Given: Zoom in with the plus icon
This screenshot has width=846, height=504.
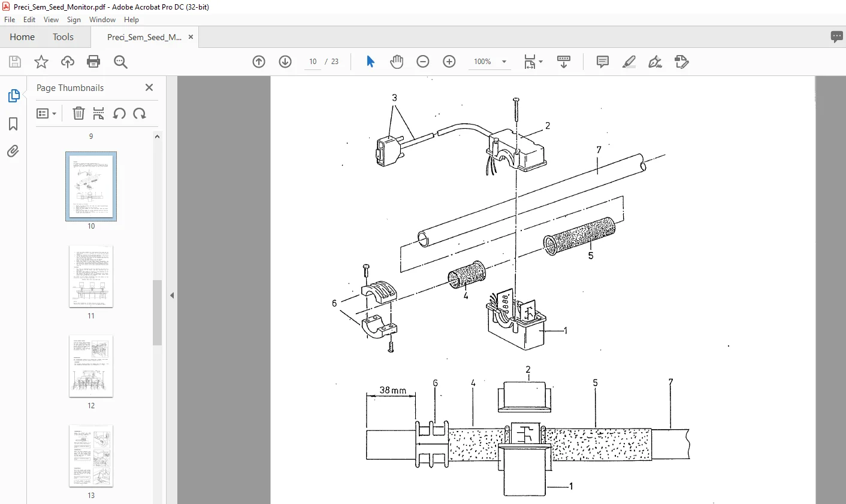Looking at the screenshot, I should [449, 62].
